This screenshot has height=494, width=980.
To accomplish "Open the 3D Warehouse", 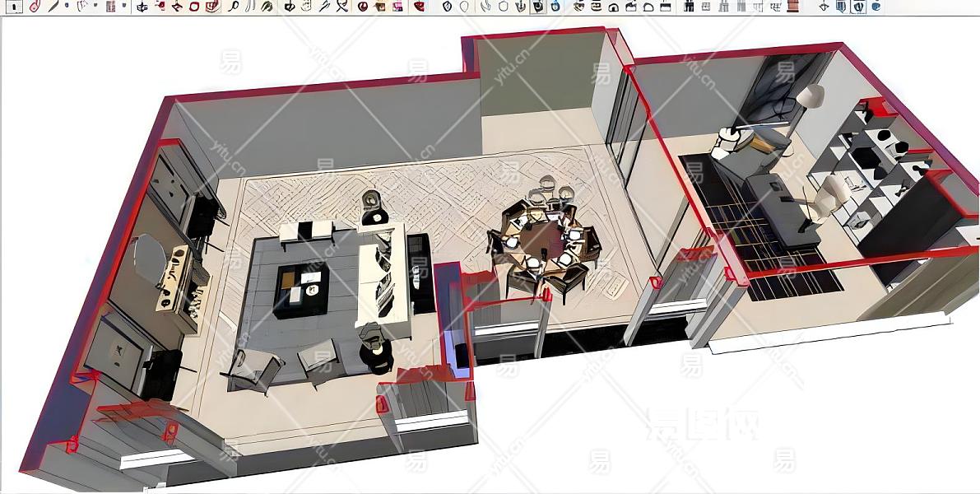I will (x=363, y=7).
